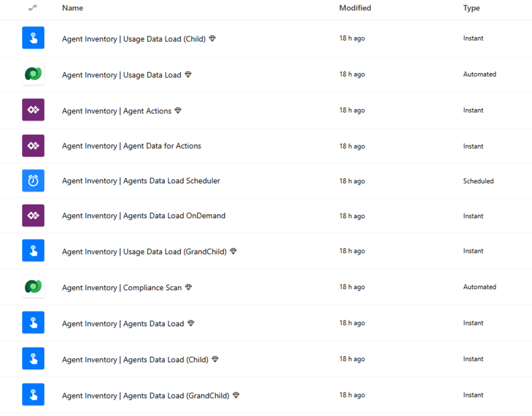Screen dimensions: 532x416
Task: Sort by the Modified column header
Action: (355, 8)
